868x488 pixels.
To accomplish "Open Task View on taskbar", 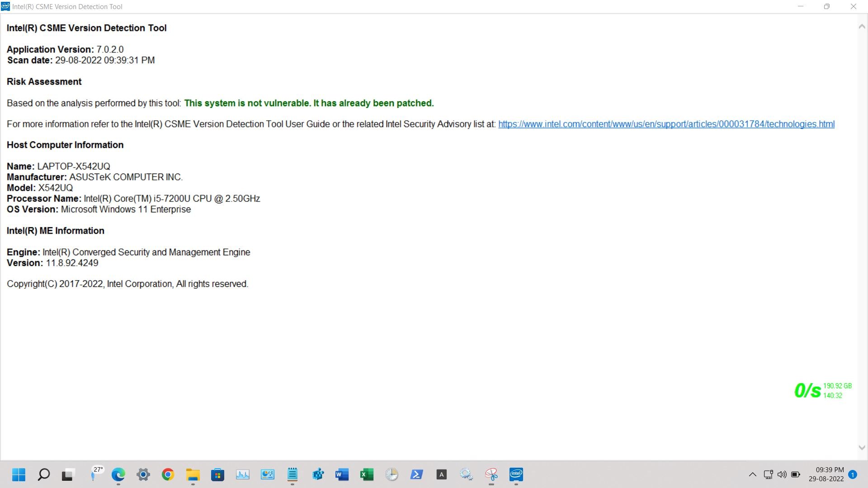I will [x=67, y=475].
